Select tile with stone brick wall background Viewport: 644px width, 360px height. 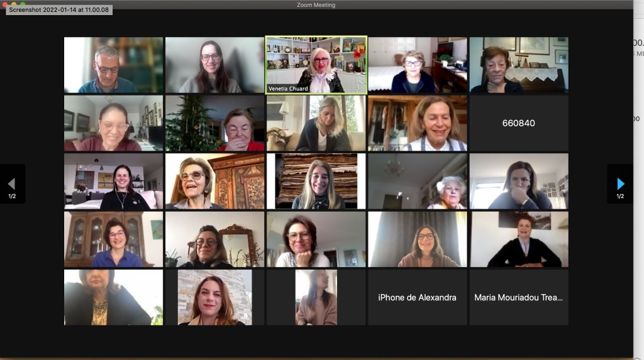coord(215,297)
